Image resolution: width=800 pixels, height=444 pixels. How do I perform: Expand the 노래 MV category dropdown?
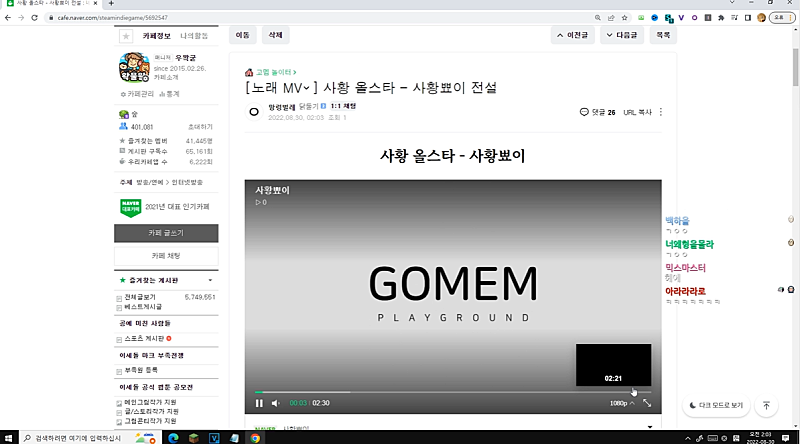tap(307, 88)
